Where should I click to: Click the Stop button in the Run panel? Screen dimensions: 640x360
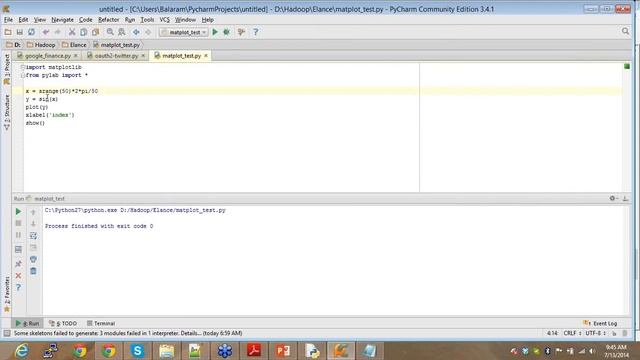click(x=18, y=223)
